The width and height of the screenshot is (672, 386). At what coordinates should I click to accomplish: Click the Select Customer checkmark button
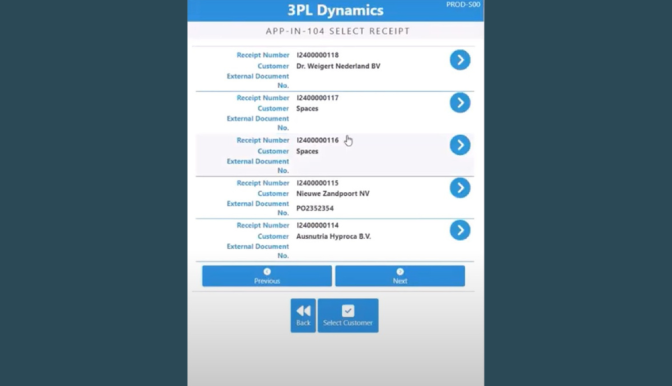point(348,315)
